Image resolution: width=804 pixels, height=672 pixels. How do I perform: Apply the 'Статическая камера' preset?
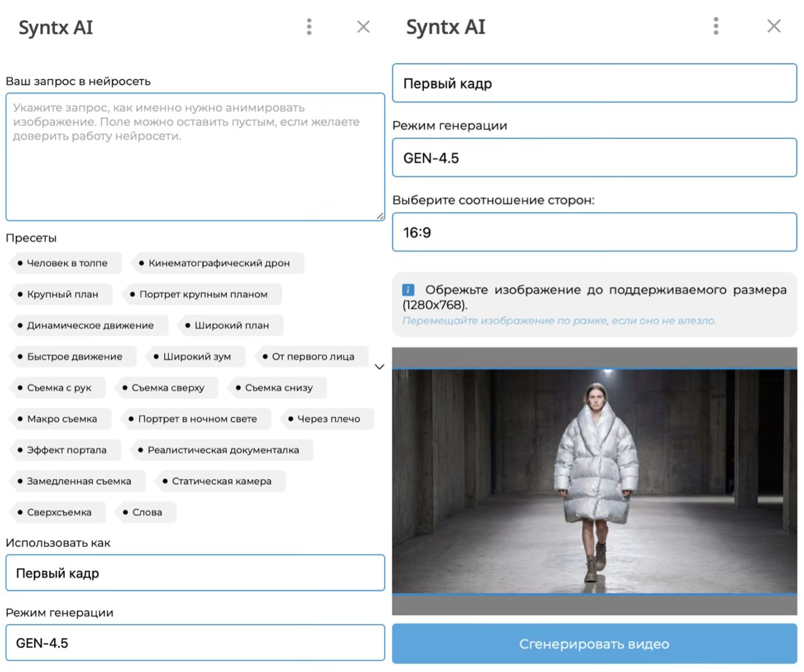click(x=221, y=481)
